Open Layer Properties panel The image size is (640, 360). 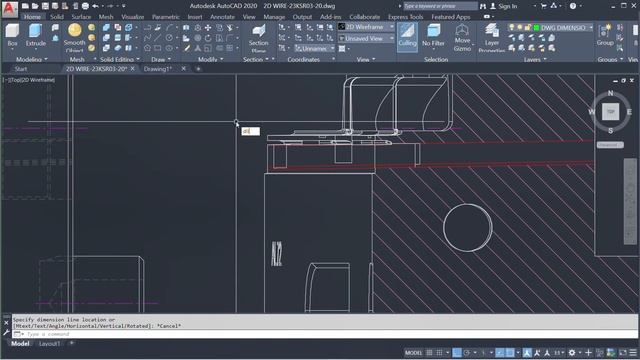click(491, 38)
